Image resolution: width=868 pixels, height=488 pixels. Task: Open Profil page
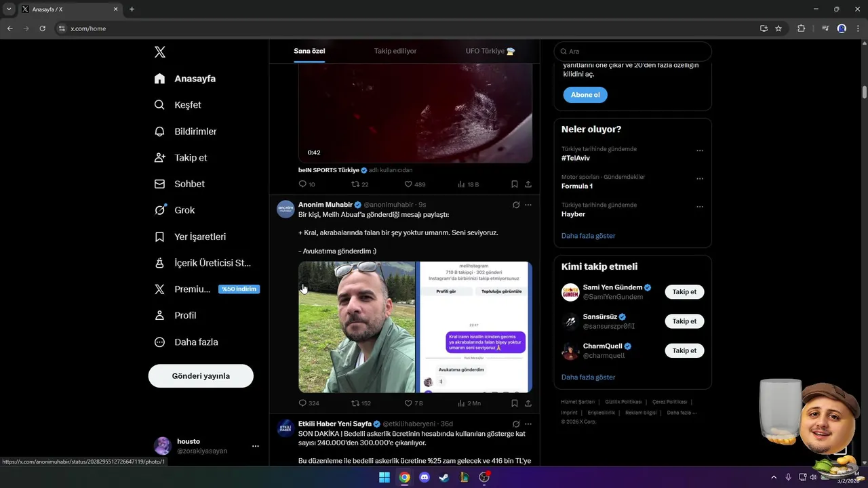pos(175,315)
